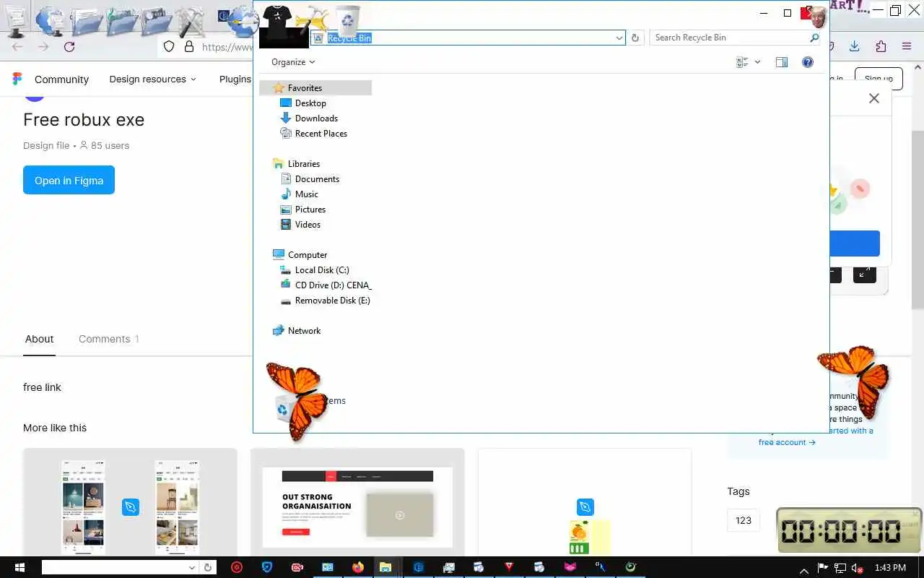Image resolution: width=924 pixels, height=578 pixels.
Task: Click the Firefox icon in the taskbar
Action: 359,567
